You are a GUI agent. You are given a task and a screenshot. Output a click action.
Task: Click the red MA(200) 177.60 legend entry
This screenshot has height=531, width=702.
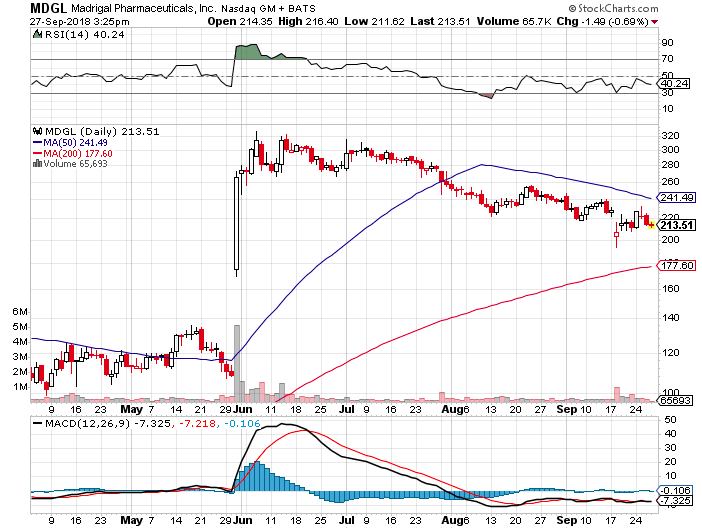pos(73,154)
